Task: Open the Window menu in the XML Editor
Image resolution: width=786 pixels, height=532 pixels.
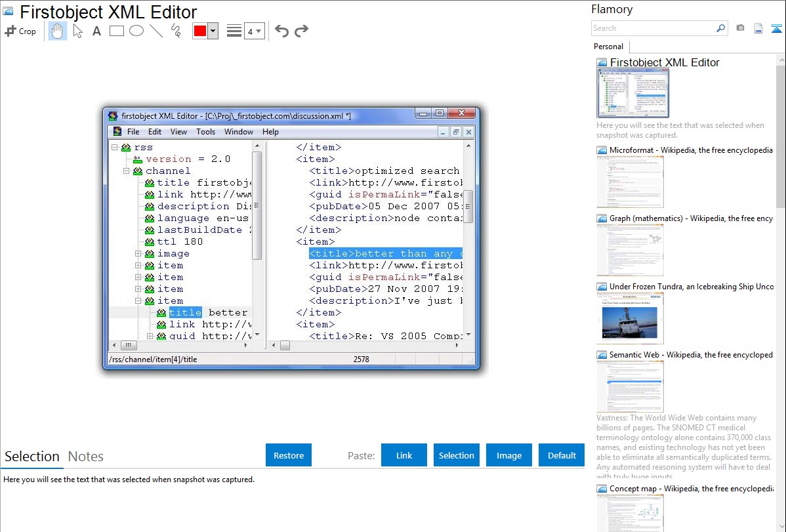Action: 239,132
